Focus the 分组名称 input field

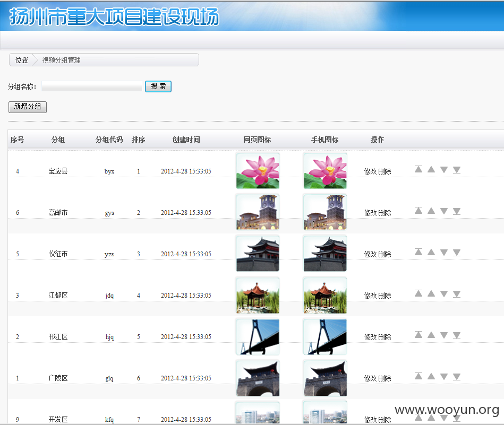(x=91, y=86)
